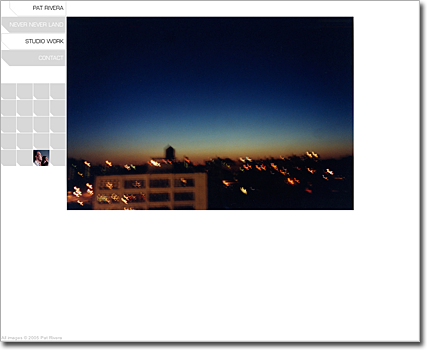The image size is (438, 363).
Task: Select the third thumbnail in the third row
Action: coord(41,125)
